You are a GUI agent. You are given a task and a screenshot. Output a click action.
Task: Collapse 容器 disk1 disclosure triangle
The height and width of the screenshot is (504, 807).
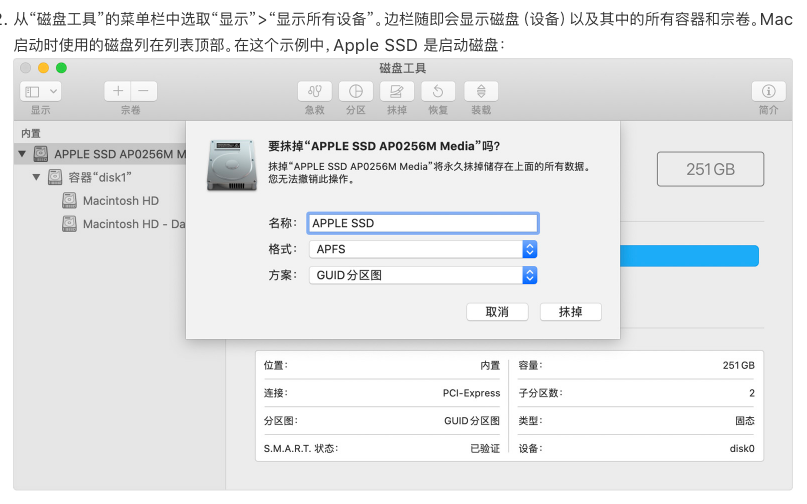(x=36, y=178)
